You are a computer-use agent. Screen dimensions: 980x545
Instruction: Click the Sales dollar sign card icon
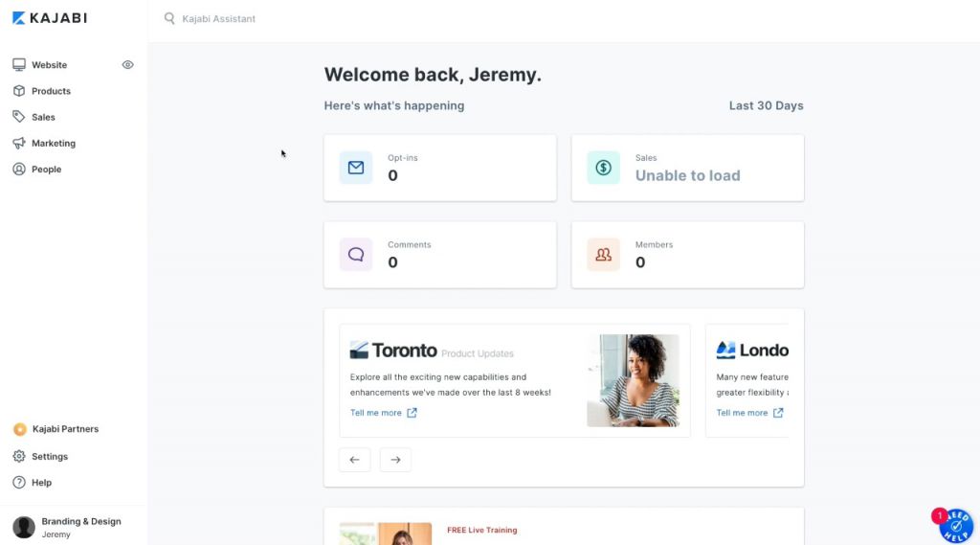point(603,168)
